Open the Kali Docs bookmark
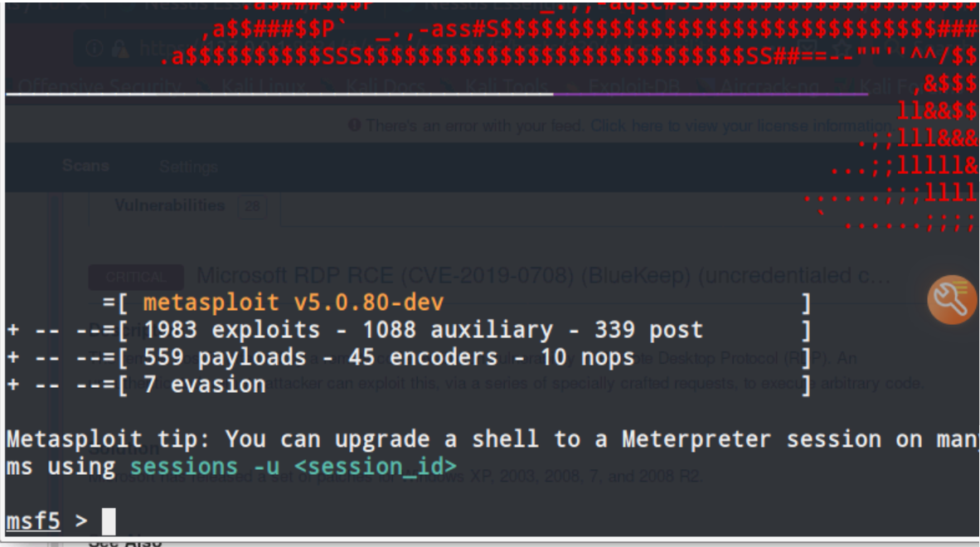 (386, 86)
